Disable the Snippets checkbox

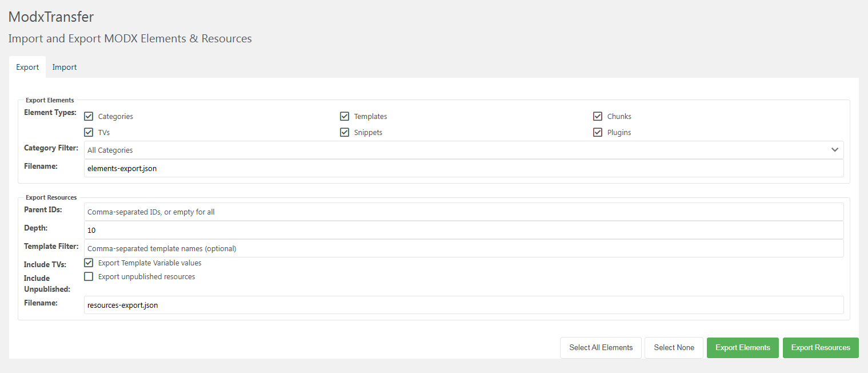[345, 132]
